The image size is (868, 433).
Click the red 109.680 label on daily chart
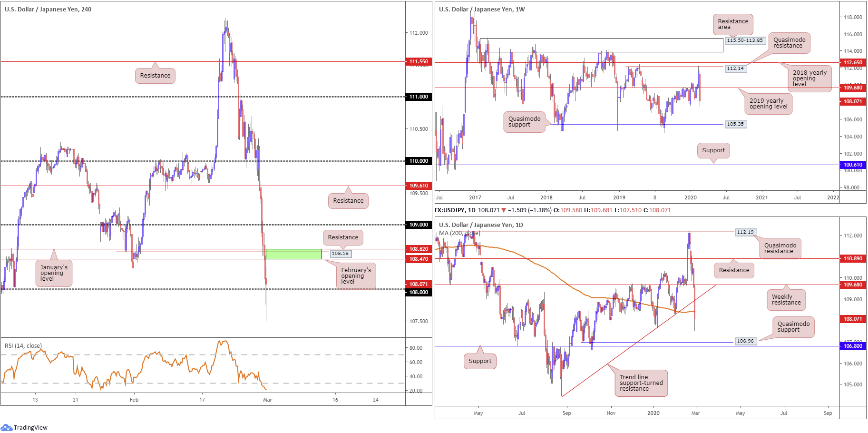(853, 285)
